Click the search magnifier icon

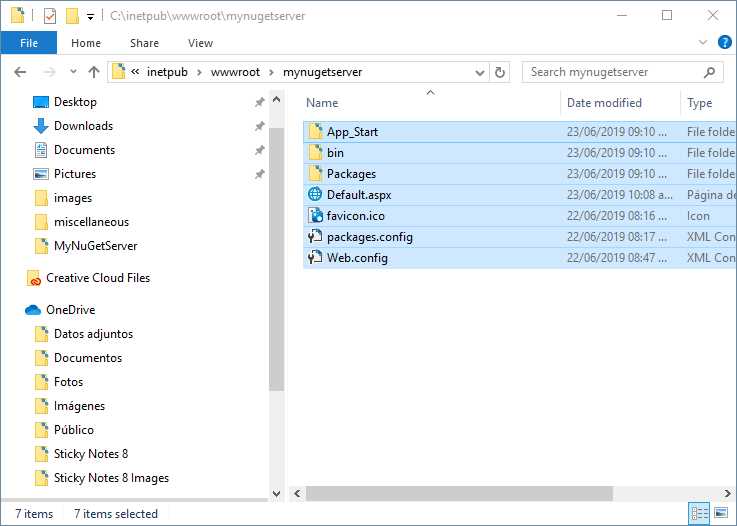[710, 72]
